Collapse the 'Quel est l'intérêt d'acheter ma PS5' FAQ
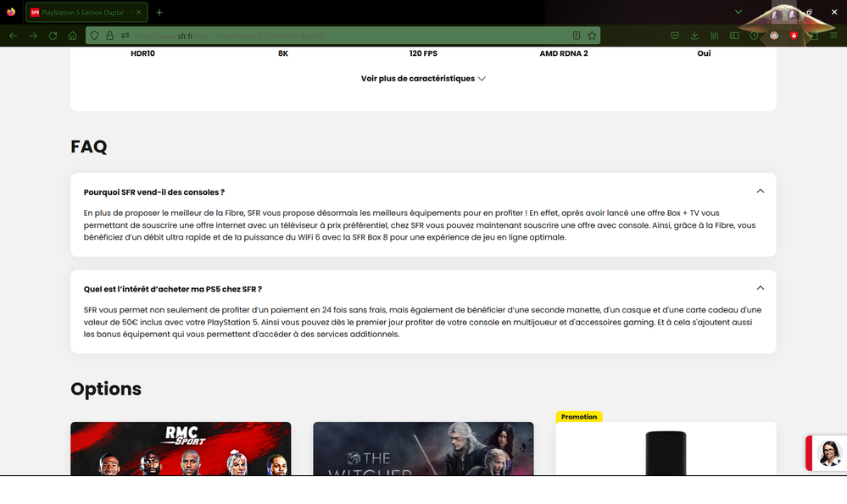 pos(761,288)
